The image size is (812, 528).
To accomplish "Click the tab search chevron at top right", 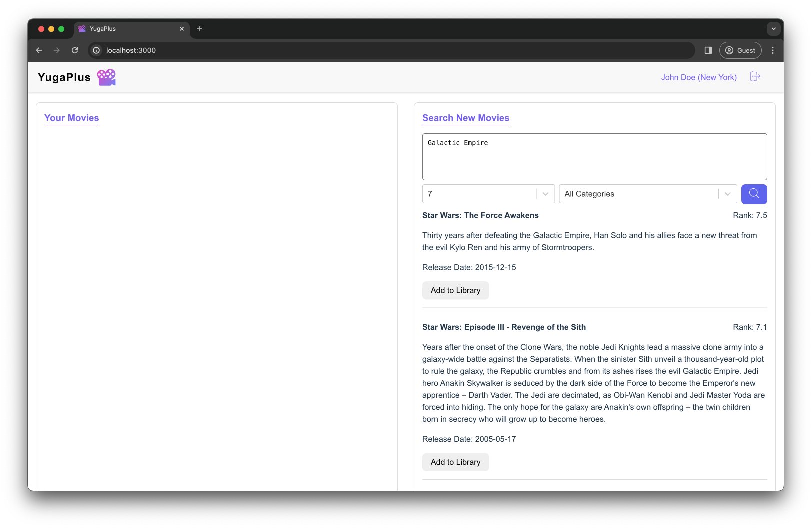I will click(x=773, y=29).
